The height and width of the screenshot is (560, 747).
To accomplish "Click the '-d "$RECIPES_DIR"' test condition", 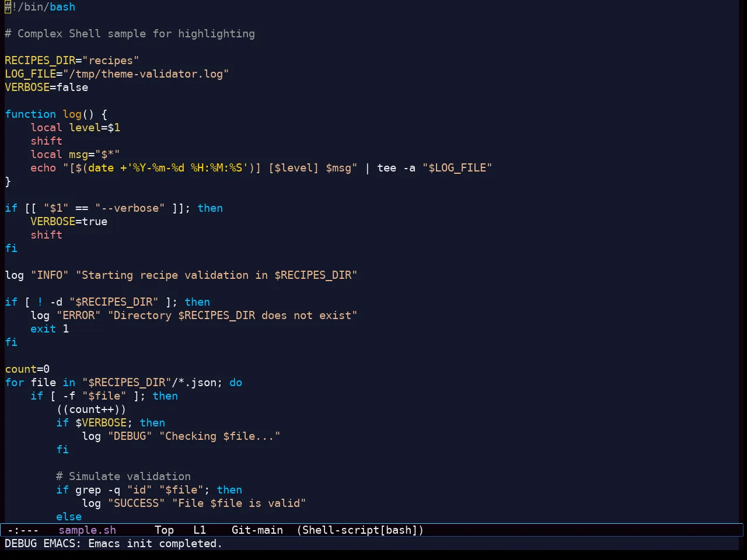I will [104, 302].
